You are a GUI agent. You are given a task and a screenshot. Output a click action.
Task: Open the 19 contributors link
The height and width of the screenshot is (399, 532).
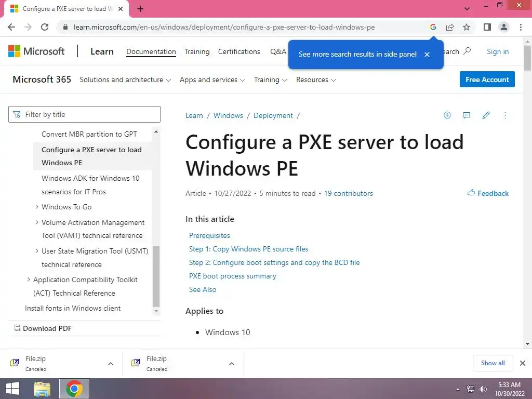[348, 193]
